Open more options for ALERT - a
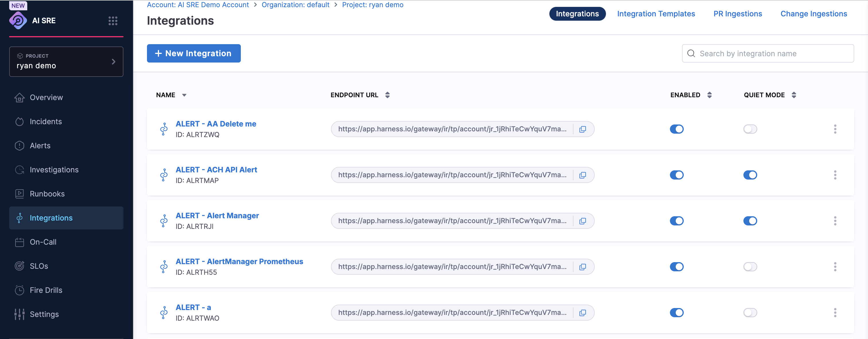868x339 pixels. coord(835,313)
